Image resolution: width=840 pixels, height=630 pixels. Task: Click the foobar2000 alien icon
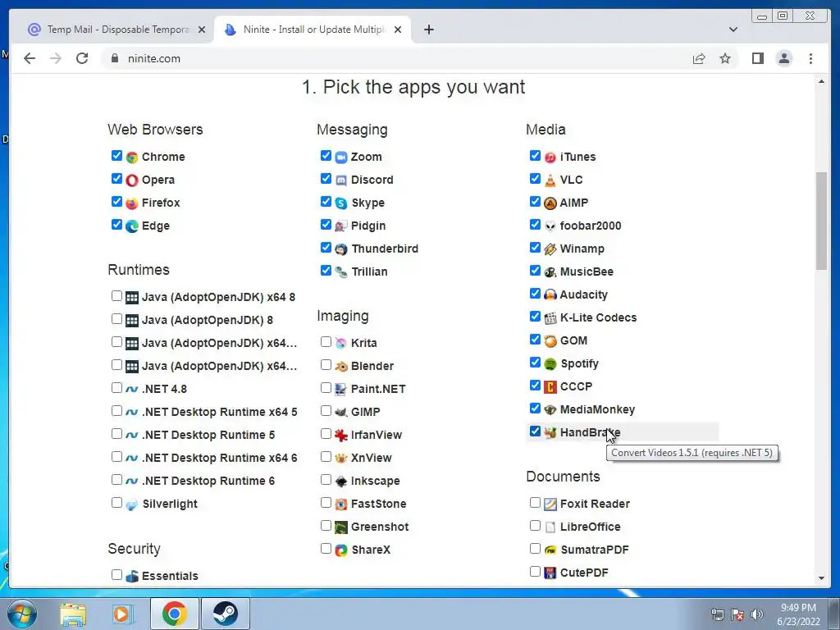(x=550, y=226)
